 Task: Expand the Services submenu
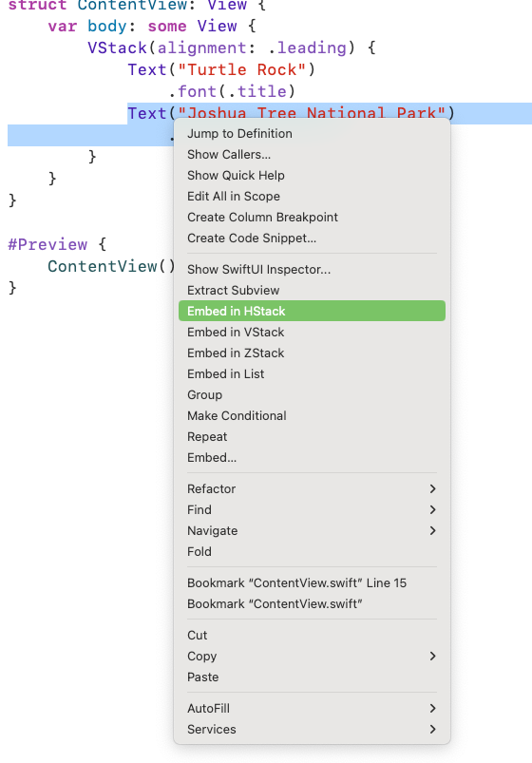pyautogui.click(x=312, y=729)
